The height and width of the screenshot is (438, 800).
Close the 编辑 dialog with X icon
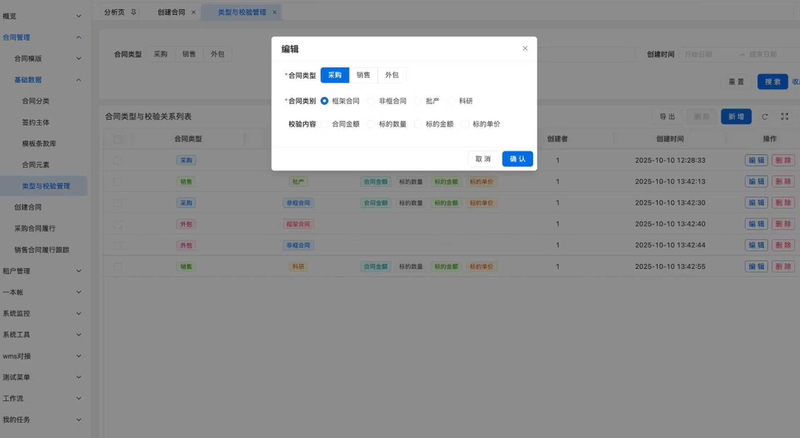coord(525,48)
